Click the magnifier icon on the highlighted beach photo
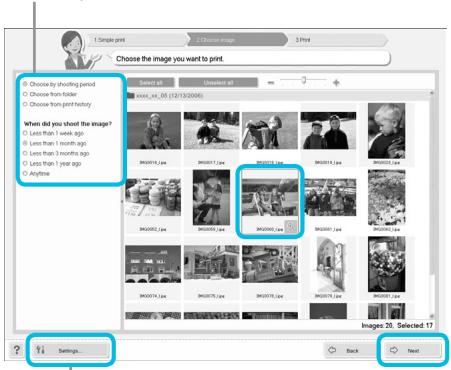The width and height of the screenshot is (451, 370). point(291,226)
